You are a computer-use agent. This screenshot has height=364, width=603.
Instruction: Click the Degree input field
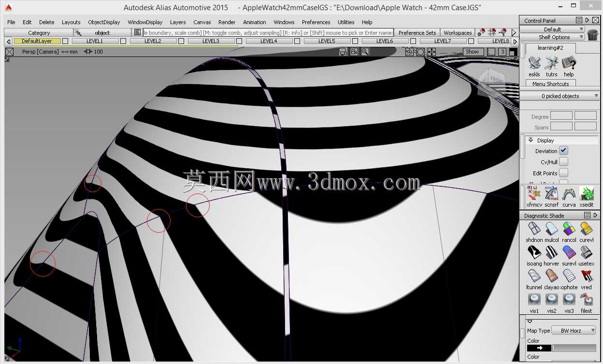tap(561, 116)
